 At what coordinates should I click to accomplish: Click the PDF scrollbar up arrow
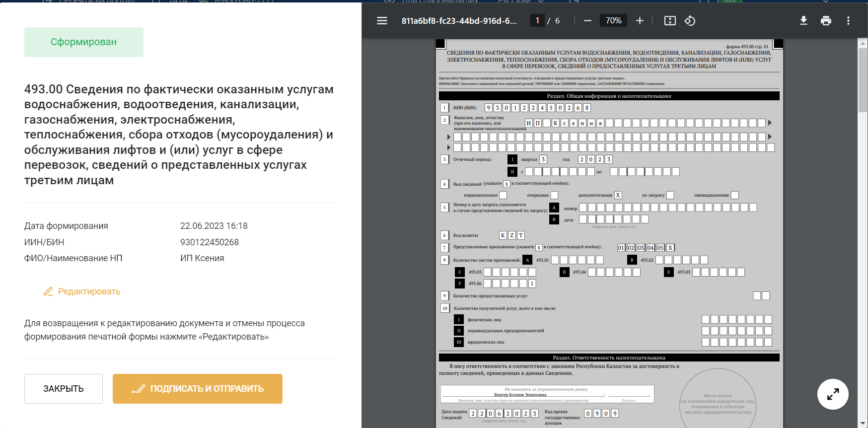click(863, 44)
